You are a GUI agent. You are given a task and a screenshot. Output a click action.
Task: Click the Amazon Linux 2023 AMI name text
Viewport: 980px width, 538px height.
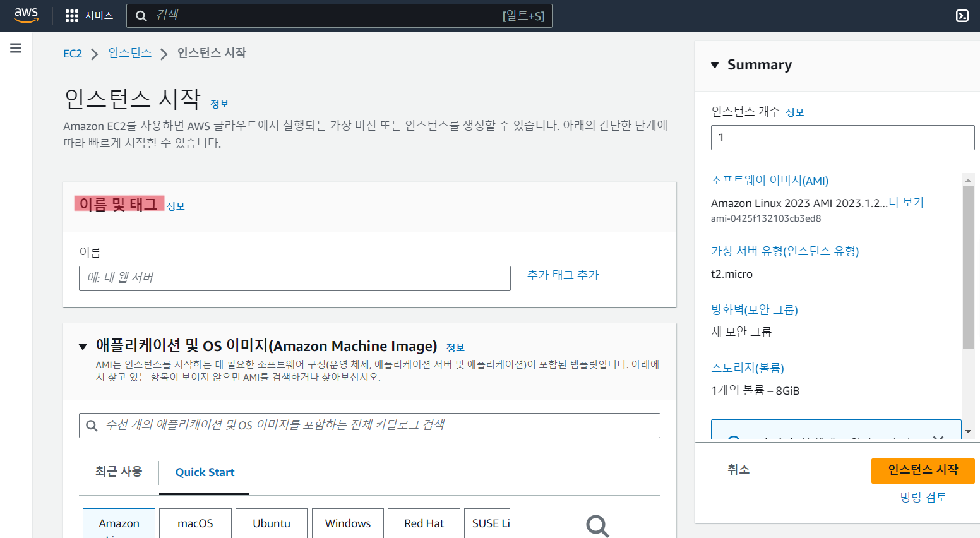coord(799,203)
